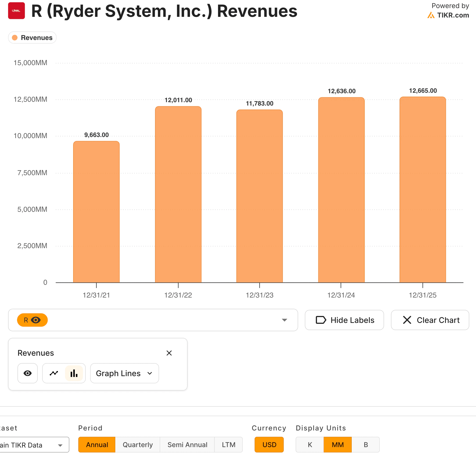The image size is (476, 459).
Task: Set display units to B
Action: click(x=366, y=445)
